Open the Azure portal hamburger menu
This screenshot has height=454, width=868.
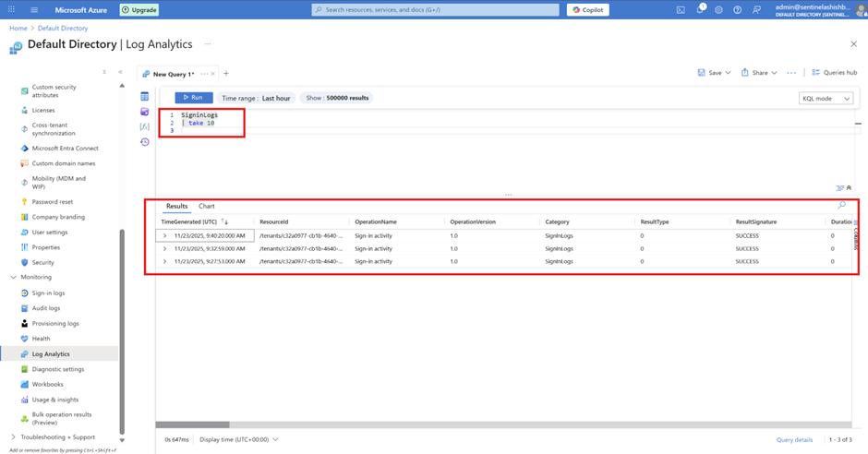(34, 10)
